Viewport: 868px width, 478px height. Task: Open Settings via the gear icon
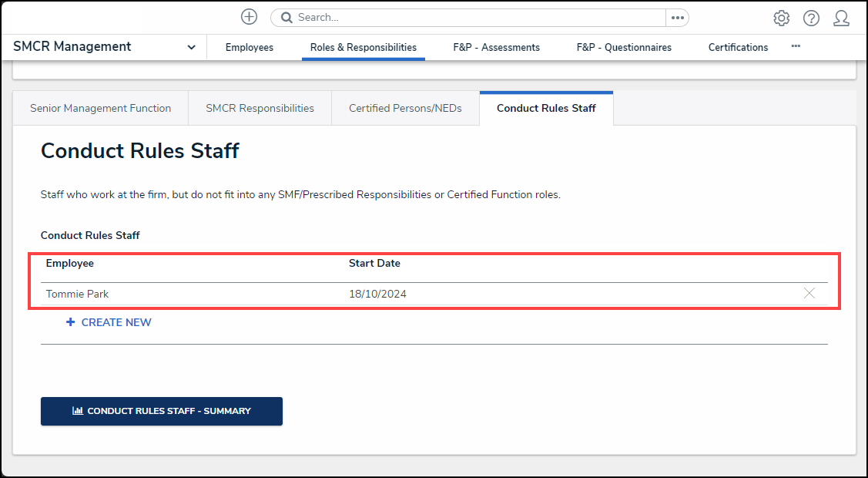pyautogui.click(x=781, y=17)
